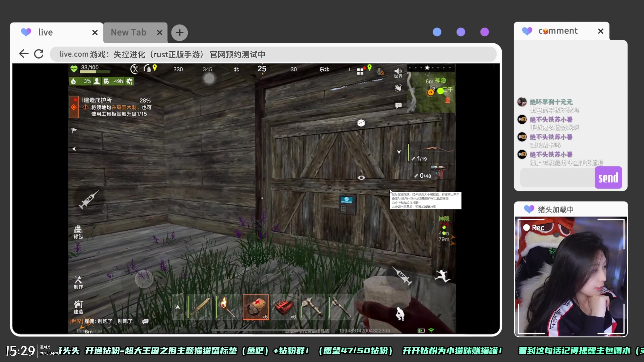Tap the thirst water-drop status icon
The image size is (644, 362).
click(x=147, y=69)
